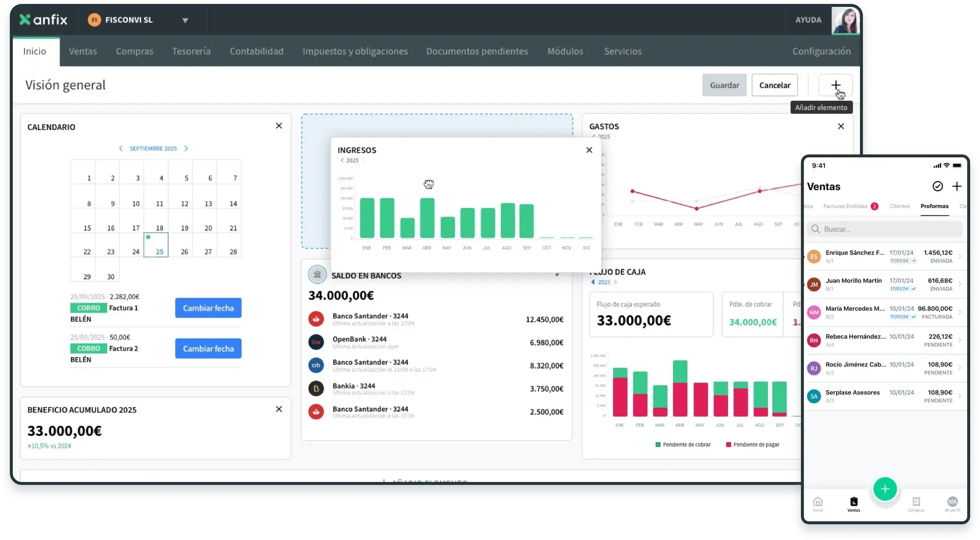The height and width of the screenshot is (540, 980).
Task: Close the Ingresos widget
Action: point(589,150)
